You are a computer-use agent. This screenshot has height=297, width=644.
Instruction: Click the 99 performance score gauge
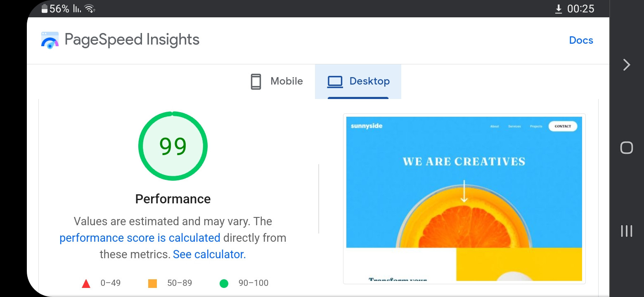(173, 146)
